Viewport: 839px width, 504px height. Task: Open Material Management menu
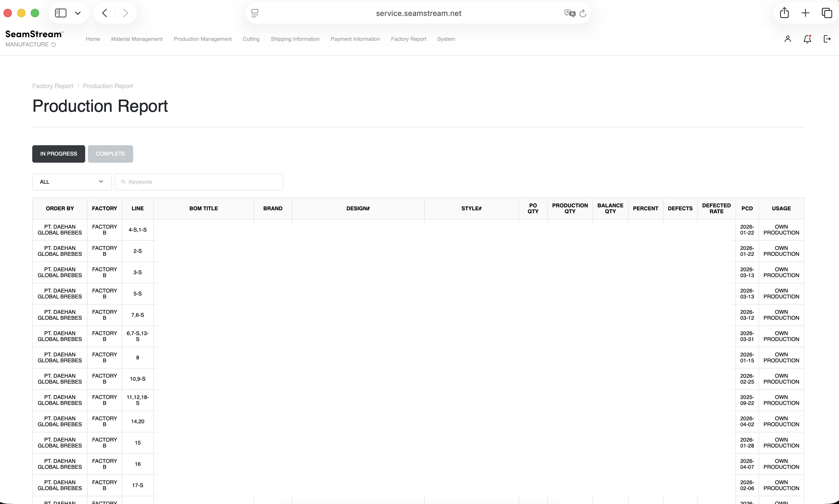(137, 39)
